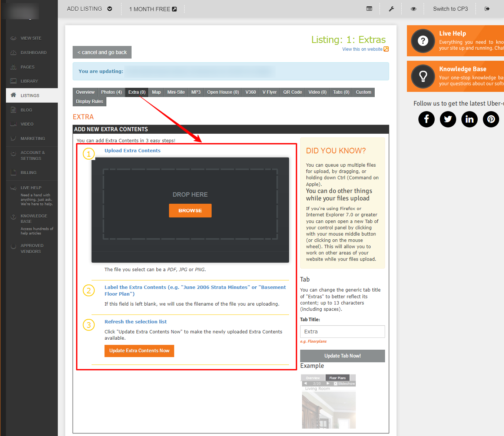
Task: Click the DROP HERE upload area
Action: [x=190, y=204]
